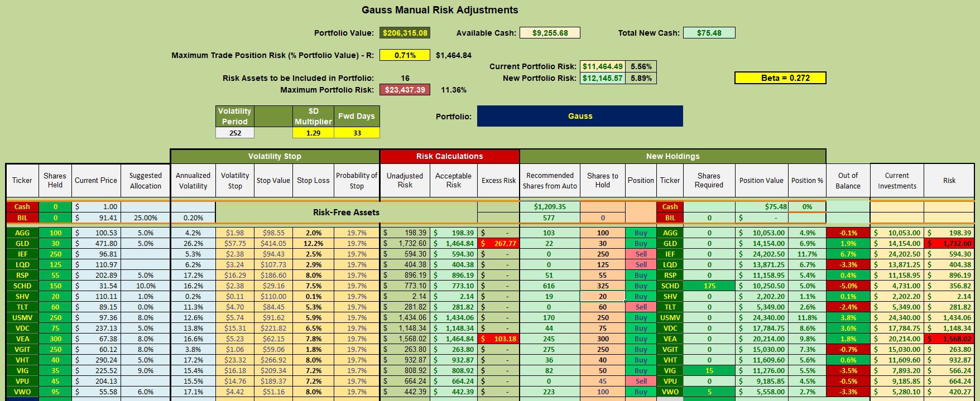Click the Volatility Stop section header
980x401 pixels.
[x=275, y=156]
